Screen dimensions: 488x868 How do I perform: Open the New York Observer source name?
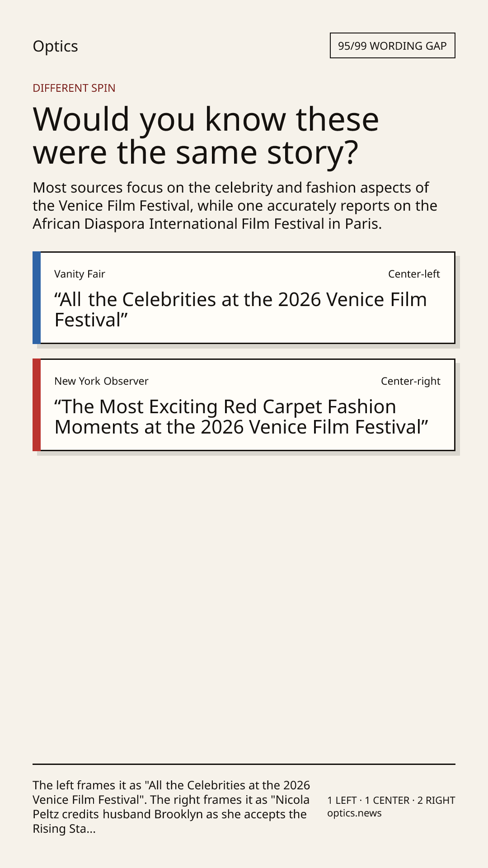(101, 381)
